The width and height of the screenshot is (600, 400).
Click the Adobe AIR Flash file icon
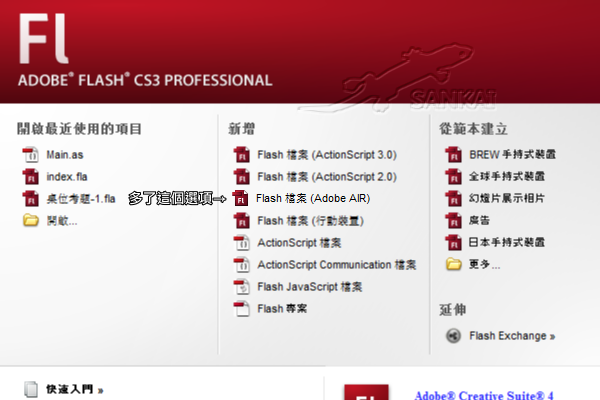(x=241, y=198)
